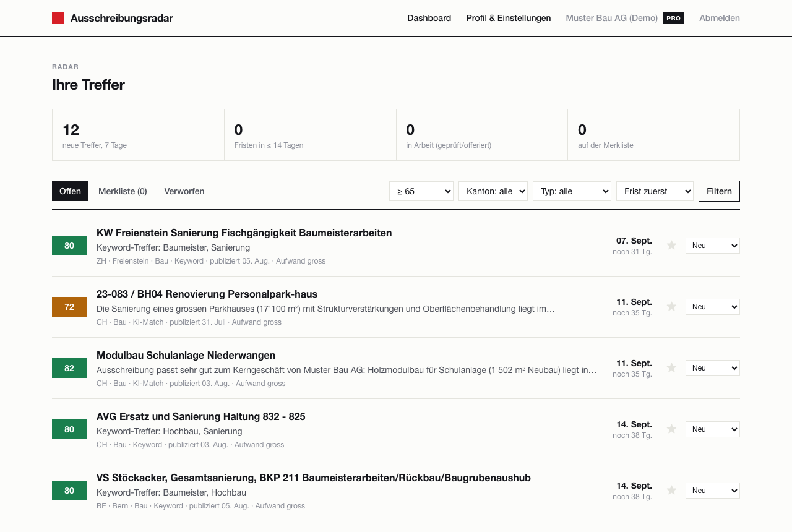
Task: Click the in Arbeit (geprüft/offeriert) card
Action: (482, 135)
